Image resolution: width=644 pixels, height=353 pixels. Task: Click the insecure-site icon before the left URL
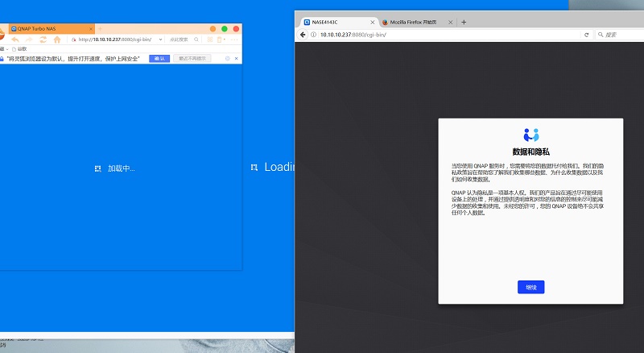tap(74, 39)
